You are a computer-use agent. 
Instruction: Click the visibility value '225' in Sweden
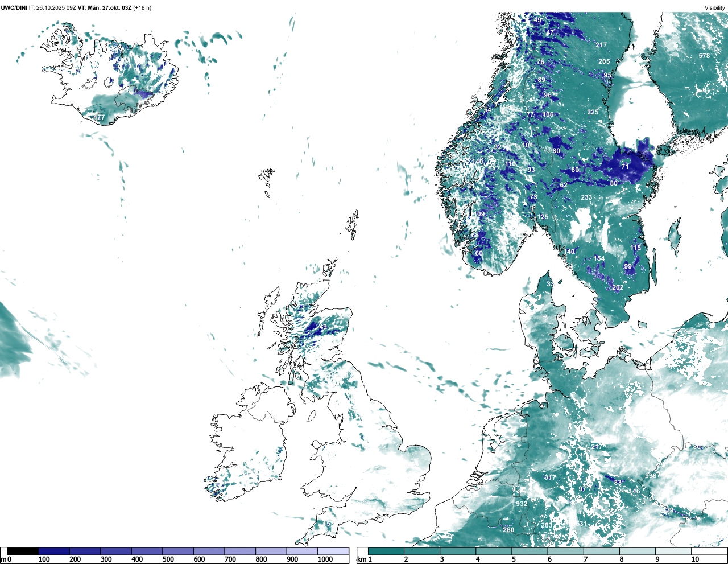pyautogui.click(x=593, y=112)
